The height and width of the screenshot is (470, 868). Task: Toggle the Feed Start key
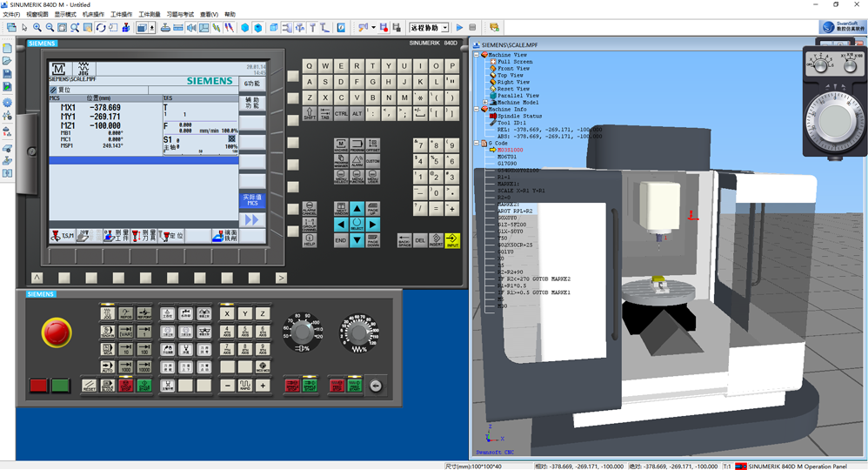[354, 385]
